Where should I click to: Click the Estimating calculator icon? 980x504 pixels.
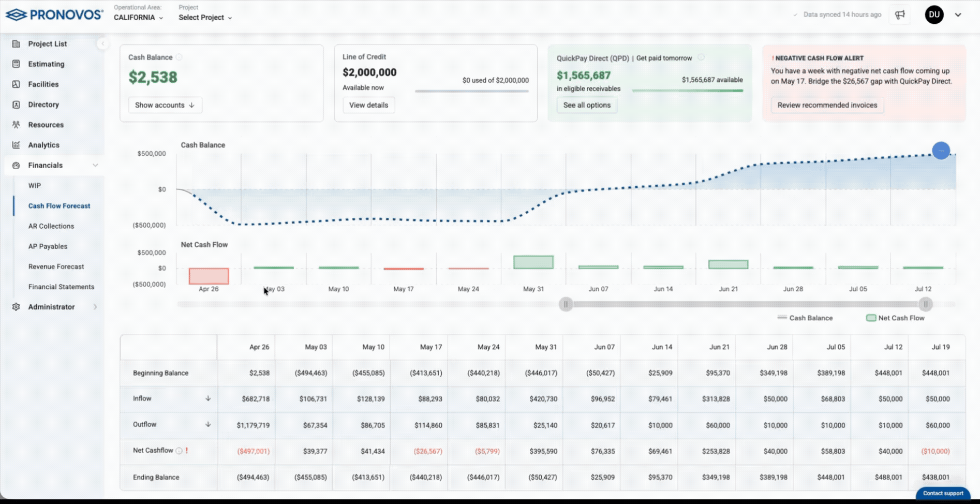16,64
